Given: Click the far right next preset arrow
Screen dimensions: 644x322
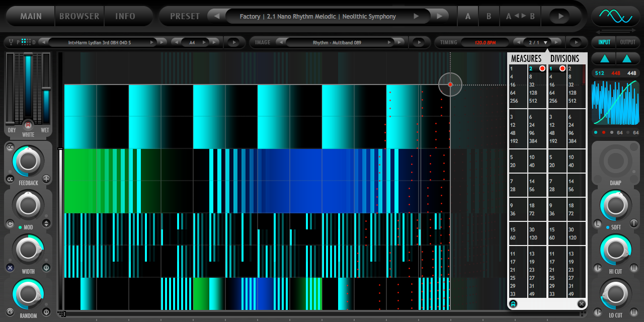Looking at the screenshot, I should click(439, 16).
